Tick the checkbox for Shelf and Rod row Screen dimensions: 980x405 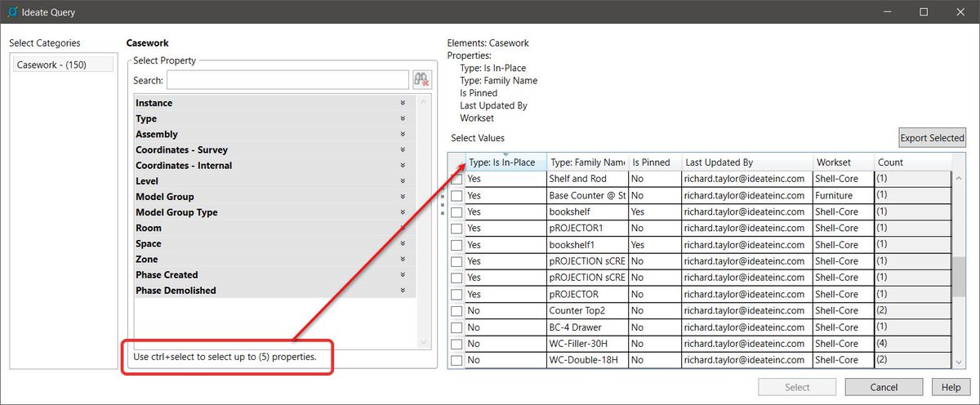pyautogui.click(x=457, y=179)
